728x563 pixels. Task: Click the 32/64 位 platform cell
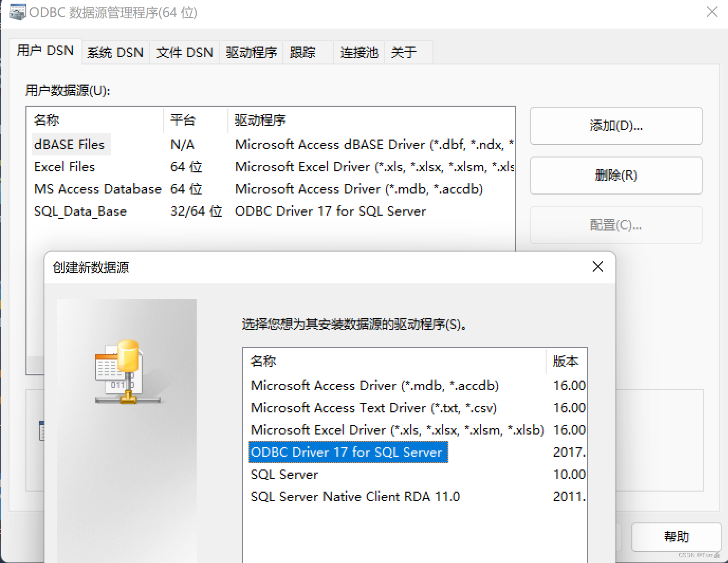196,211
